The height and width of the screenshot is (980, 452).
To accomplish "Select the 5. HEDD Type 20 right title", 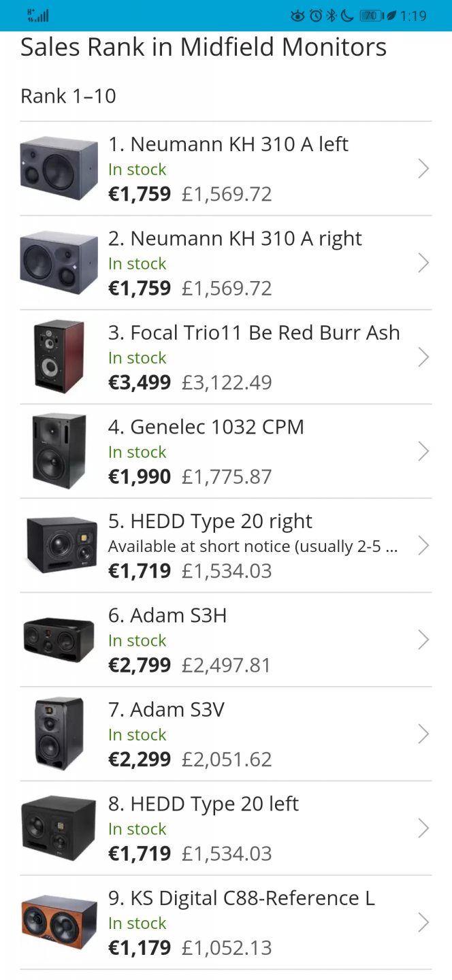I will coord(210,521).
